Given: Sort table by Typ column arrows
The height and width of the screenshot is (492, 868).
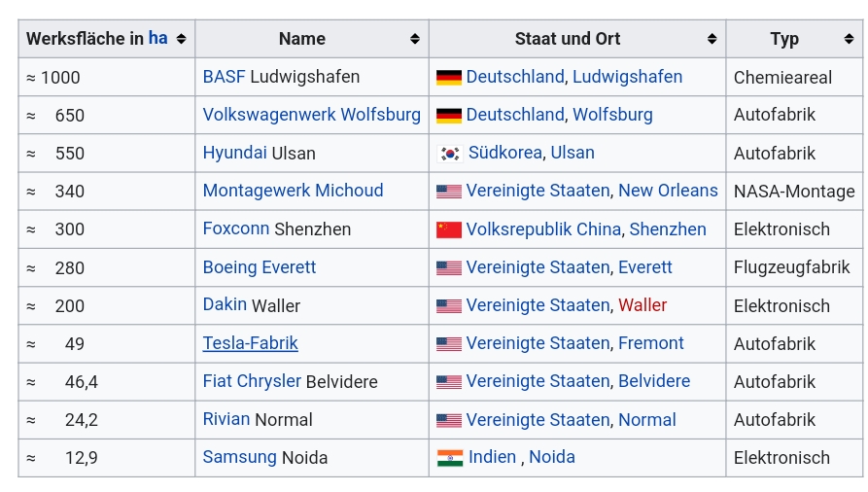Looking at the screenshot, I should [x=849, y=39].
